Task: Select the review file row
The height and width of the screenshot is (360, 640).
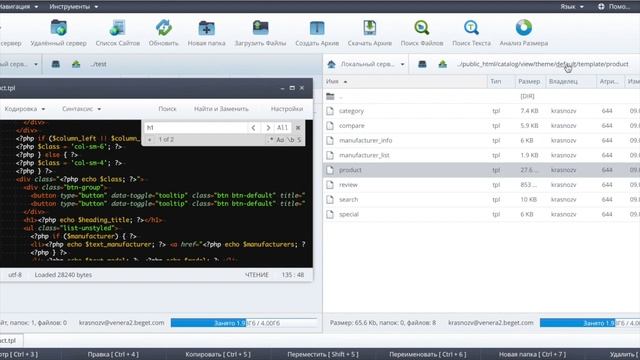Action: [482, 184]
